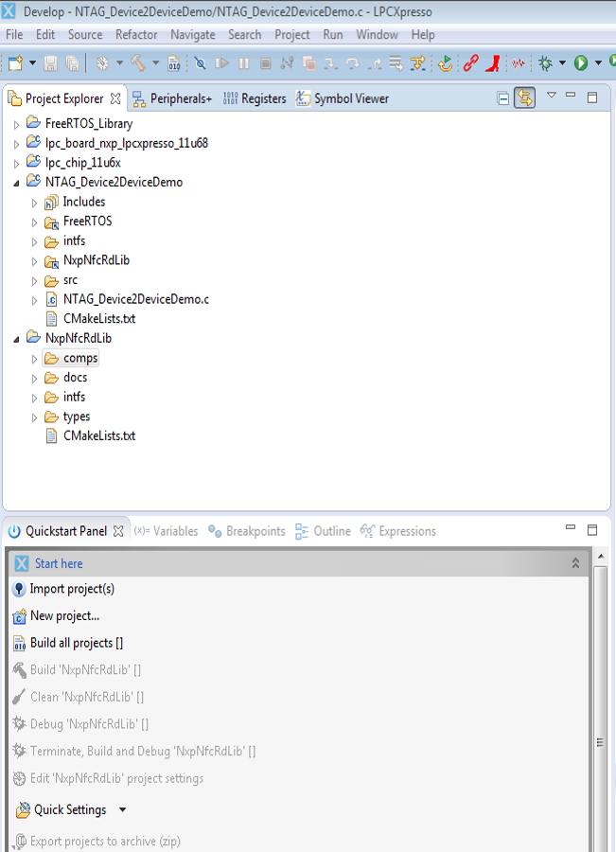Expand the docs folder

click(34, 378)
